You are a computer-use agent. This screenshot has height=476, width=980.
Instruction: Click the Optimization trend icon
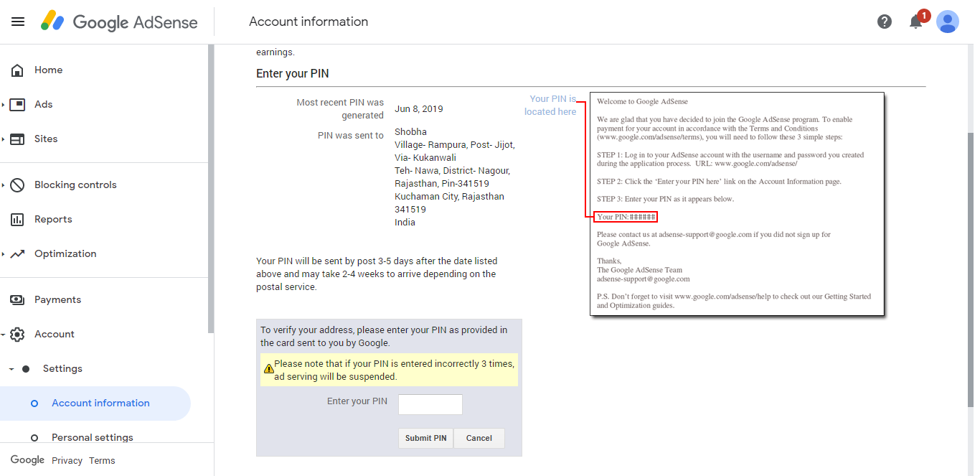17,253
